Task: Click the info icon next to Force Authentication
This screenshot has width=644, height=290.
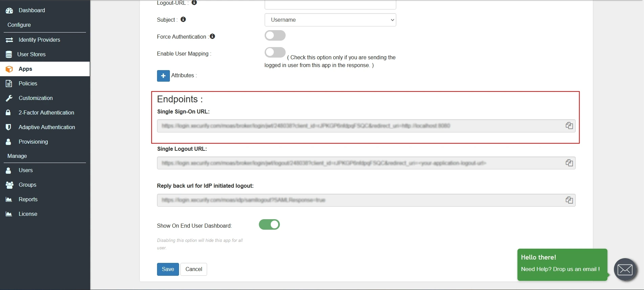Action: 212,36
